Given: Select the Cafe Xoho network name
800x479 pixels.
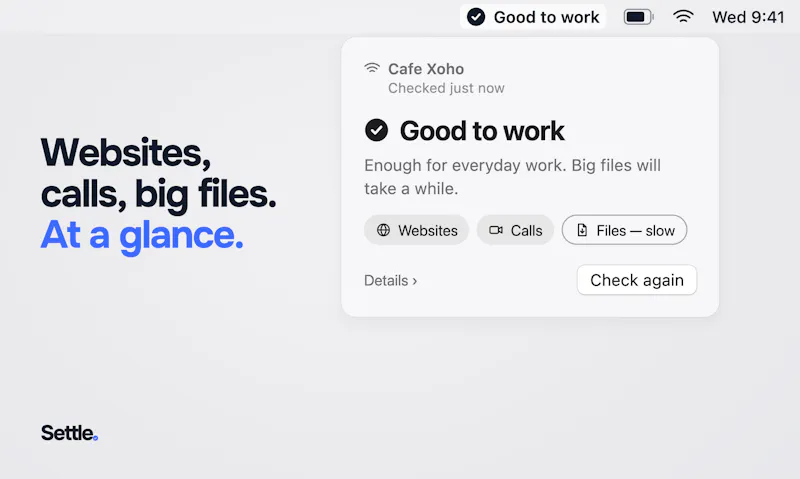Looking at the screenshot, I should [x=426, y=69].
